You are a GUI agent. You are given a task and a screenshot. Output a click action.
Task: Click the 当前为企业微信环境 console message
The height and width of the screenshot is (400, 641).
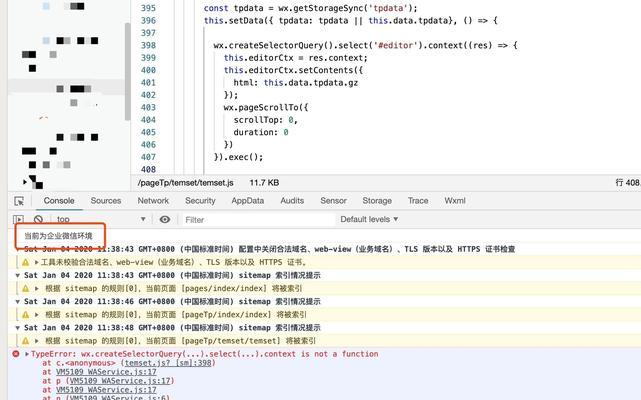click(58, 236)
